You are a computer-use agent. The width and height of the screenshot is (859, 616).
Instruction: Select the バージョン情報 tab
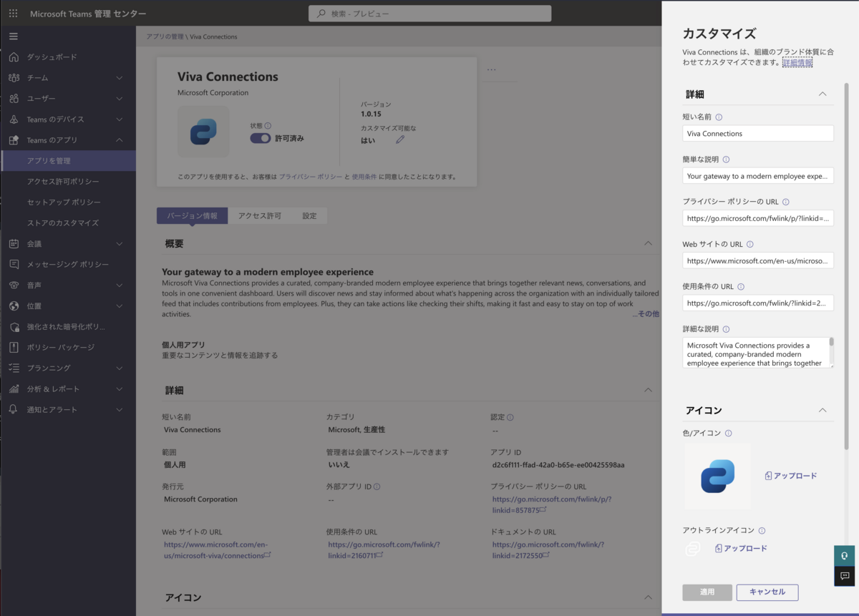click(192, 215)
